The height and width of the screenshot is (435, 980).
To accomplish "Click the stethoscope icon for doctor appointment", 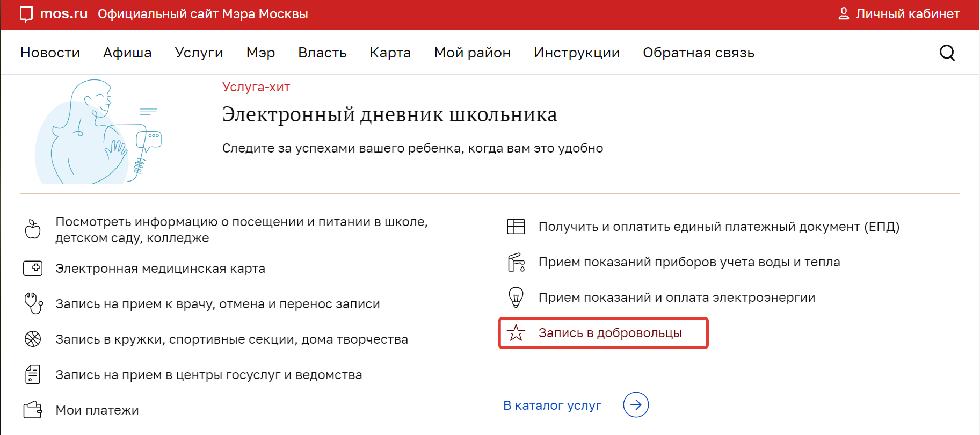I will pyautogui.click(x=33, y=303).
